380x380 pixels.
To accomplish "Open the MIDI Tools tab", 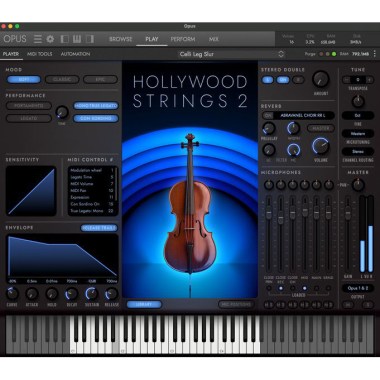I will tap(40, 54).
